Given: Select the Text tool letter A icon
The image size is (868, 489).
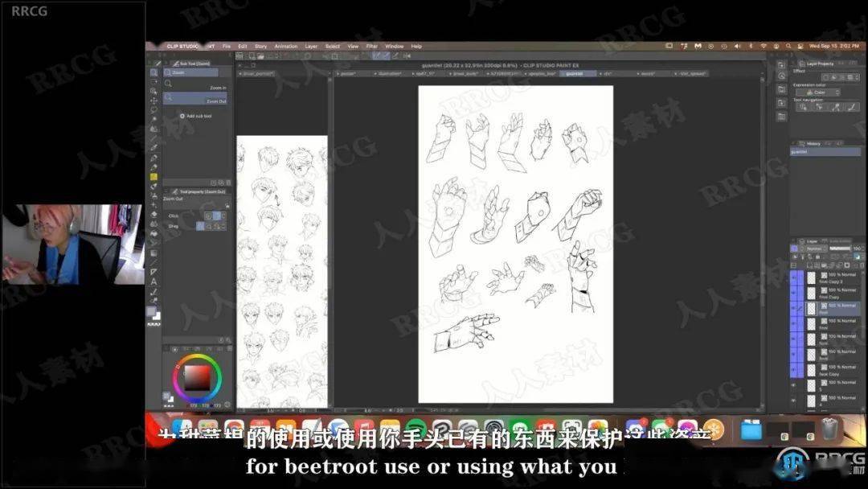Looking at the screenshot, I should (154, 281).
